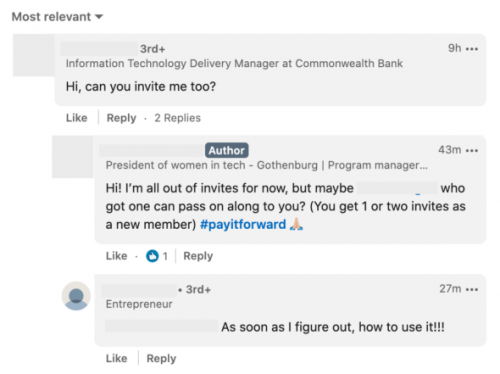Open the three-dot menu on the 27m reply
Image resolution: width=500 pixels, height=374 pixels.
click(472, 289)
